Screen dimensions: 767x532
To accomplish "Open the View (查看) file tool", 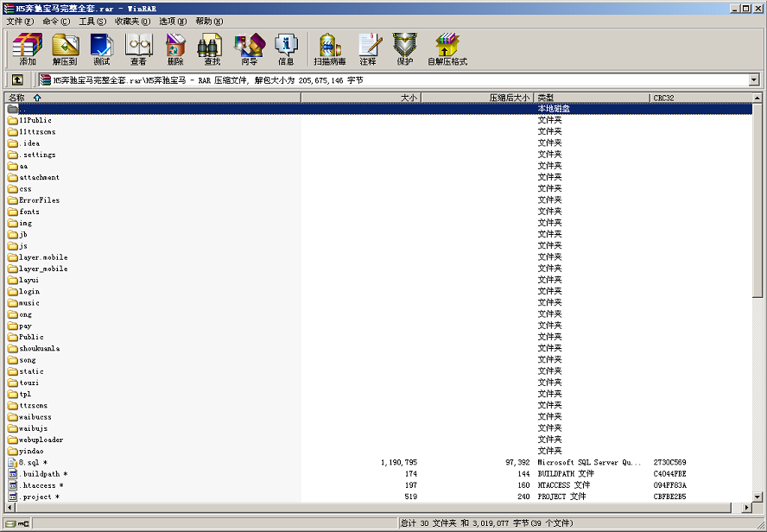I will click(x=138, y=49).
